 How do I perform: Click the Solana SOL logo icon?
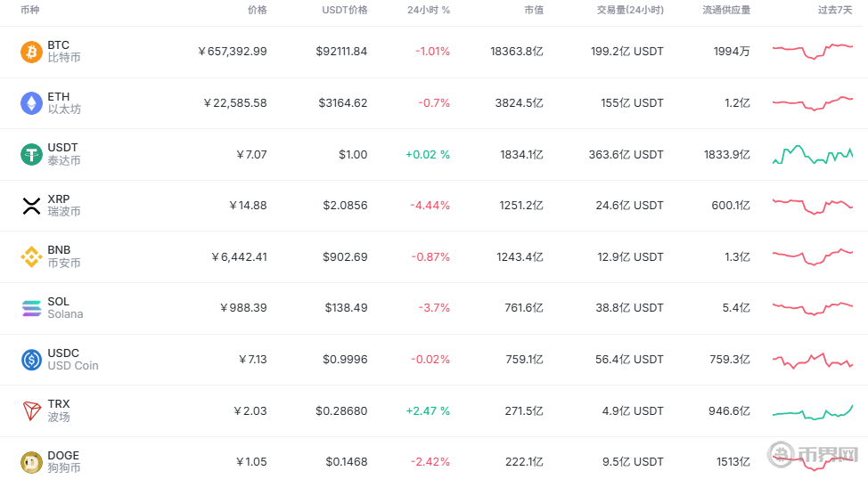click(31, 309)
